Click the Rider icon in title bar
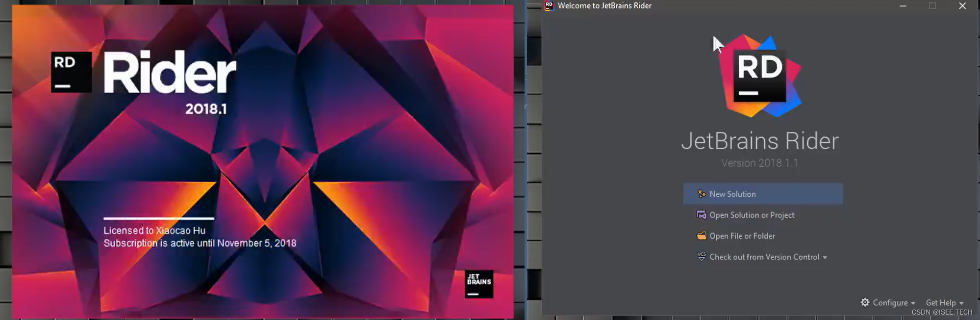The height and width of the screenshot is (320, 980). tap(549, 6)
